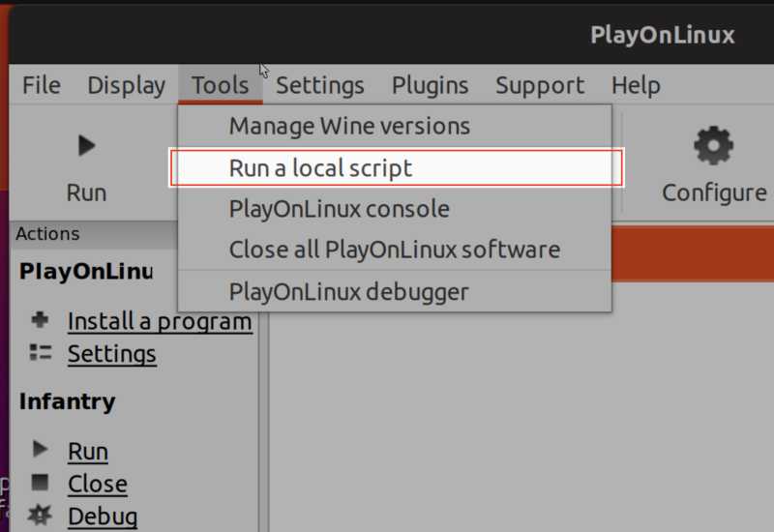
Task: Open the Help menu
Action: tap(636, 85)
